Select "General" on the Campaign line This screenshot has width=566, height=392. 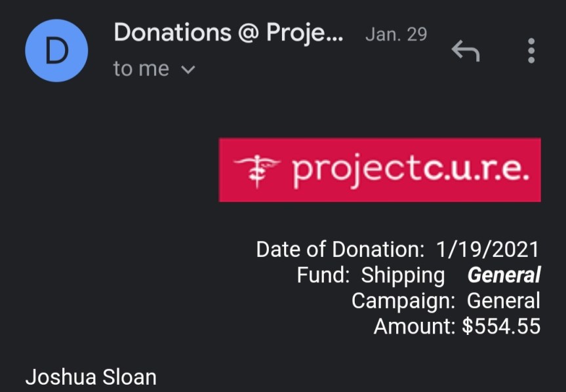tap(503, 301)
